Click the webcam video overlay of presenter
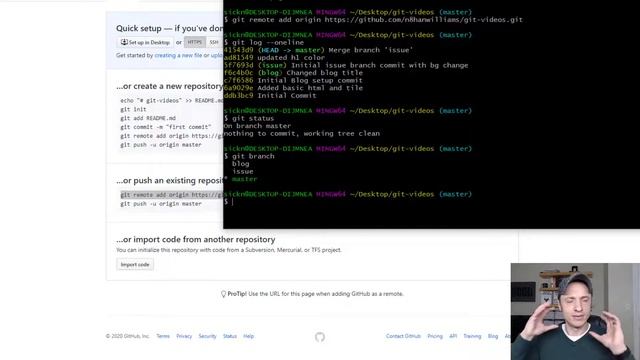This screenshot has width=640, height=360. tap(575, 311)
